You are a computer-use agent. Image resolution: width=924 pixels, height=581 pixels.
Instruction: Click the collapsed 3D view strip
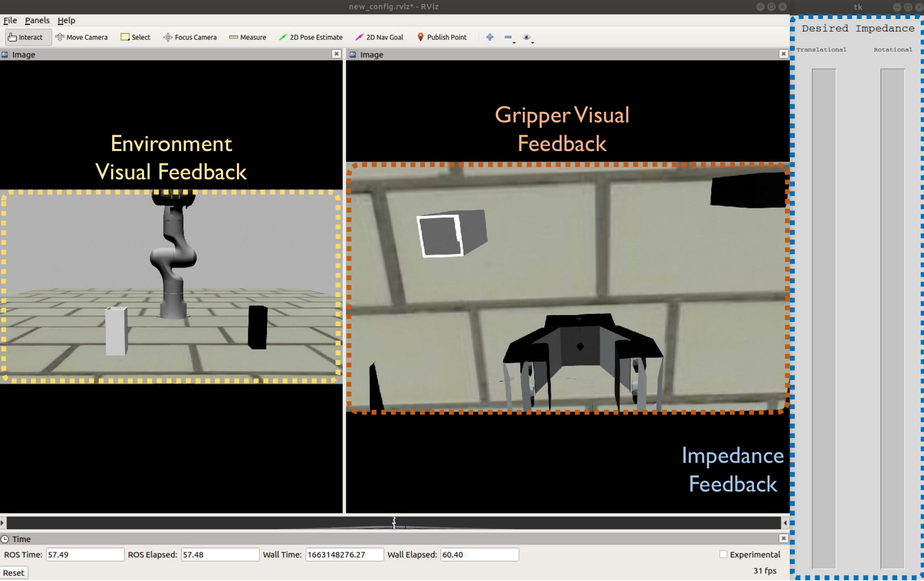pos(394,523)
